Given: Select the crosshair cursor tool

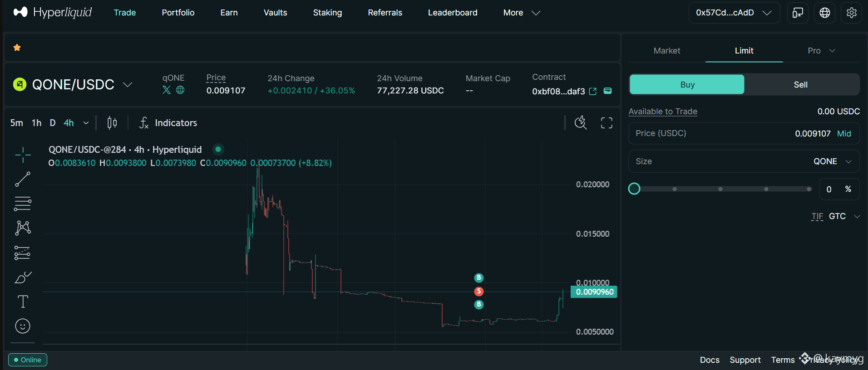Looking at the screenshot, I should point(23,155).
